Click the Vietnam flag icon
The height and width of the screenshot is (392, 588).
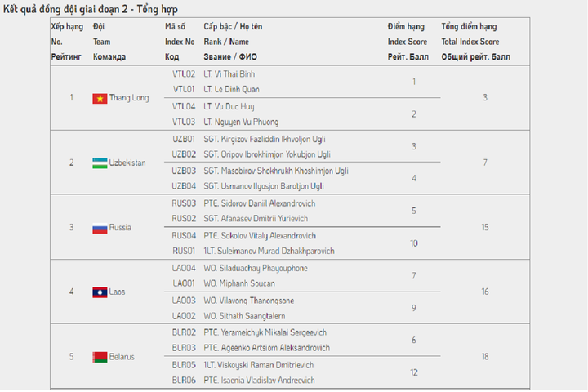coord(100,98)
